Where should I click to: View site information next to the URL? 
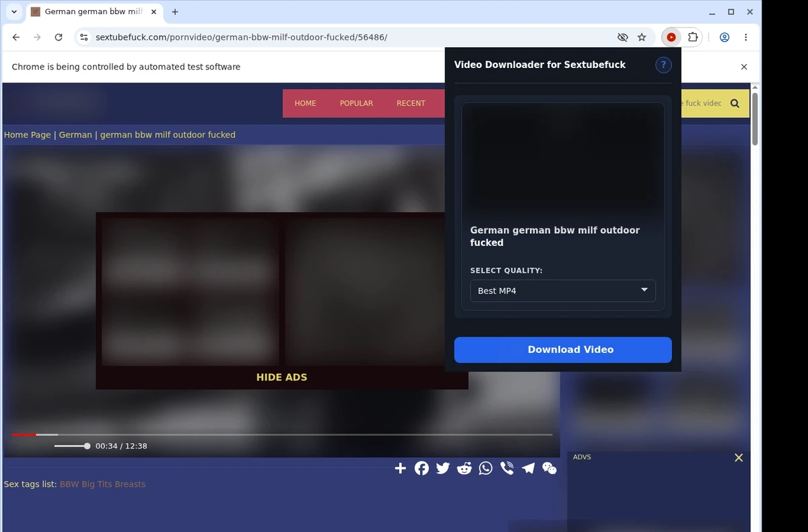(84, 38)
